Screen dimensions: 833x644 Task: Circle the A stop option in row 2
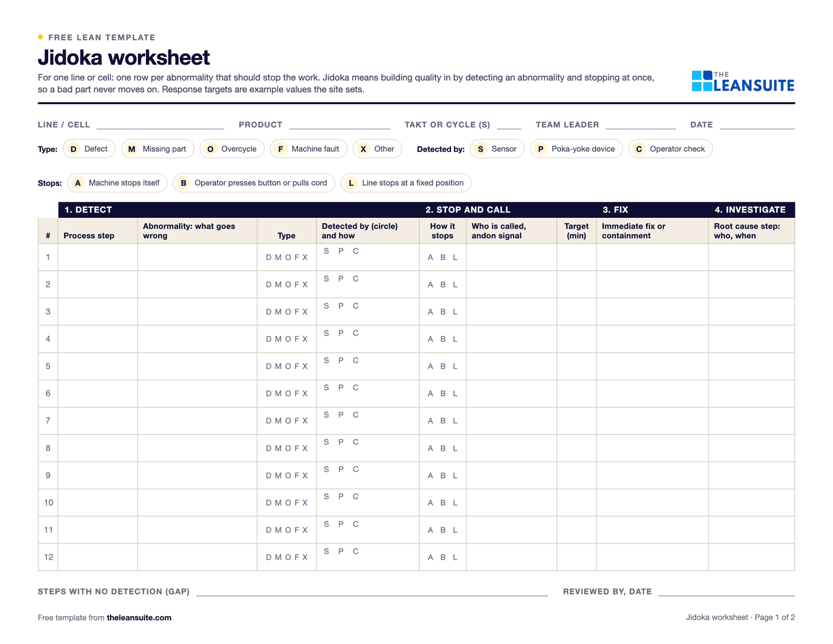point(431,285)
